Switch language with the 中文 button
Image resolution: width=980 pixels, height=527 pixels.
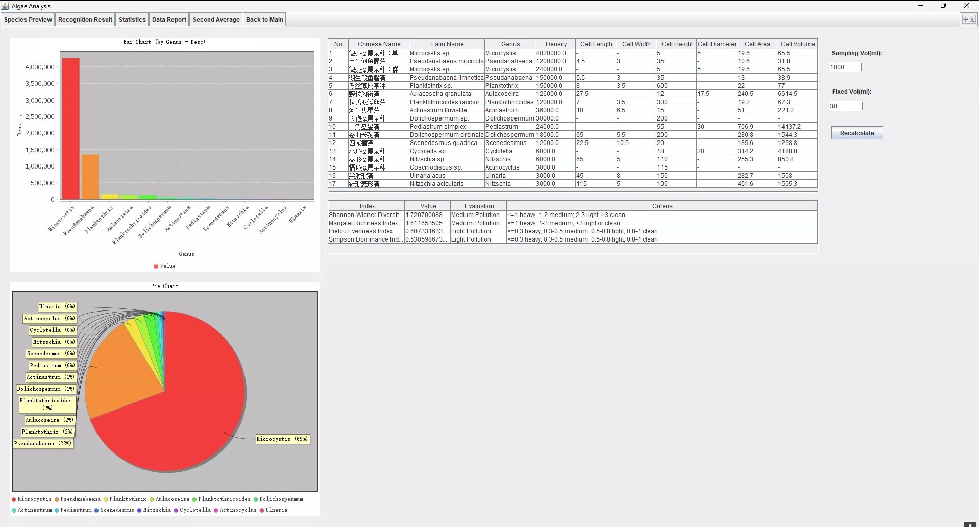click(968, 19)
